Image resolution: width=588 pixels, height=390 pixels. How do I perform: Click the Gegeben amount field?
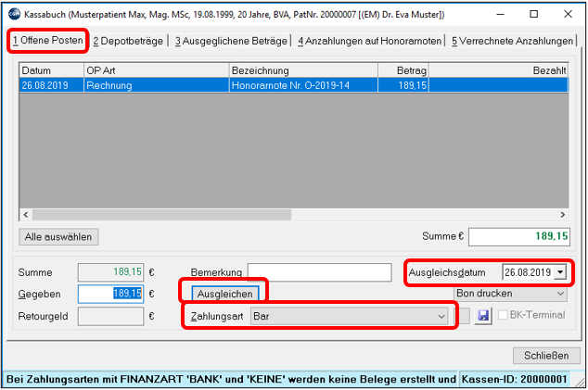point(110,294)
